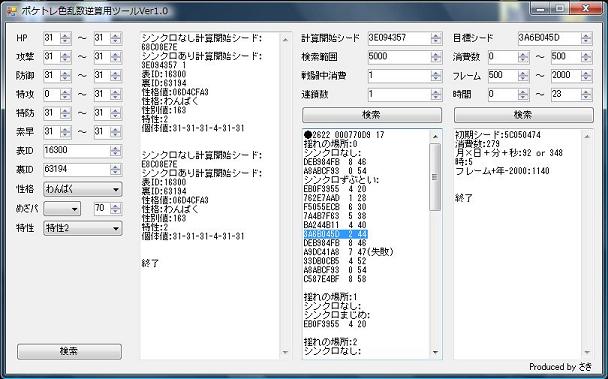Select row A9DC41A8 7 47(失敗)
The height and width of the screenshot is (379, 608).
(x=349, y=252)
